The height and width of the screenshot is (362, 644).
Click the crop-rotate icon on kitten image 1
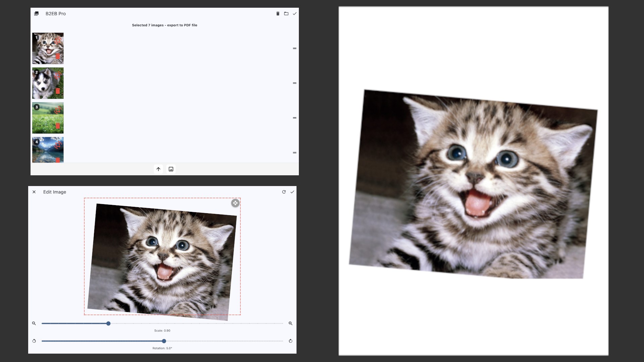(58, 40)
